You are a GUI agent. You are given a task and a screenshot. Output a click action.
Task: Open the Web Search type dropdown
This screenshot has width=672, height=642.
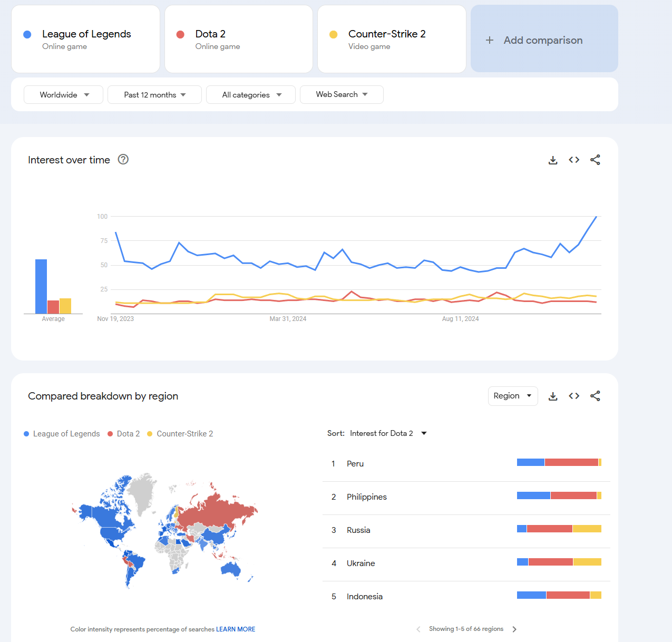tap(342, 94)
